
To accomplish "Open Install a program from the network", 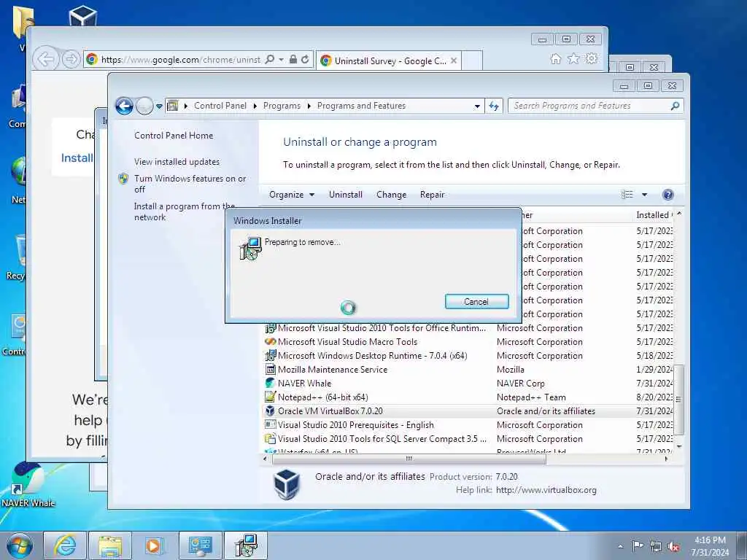I will (185, 211).
